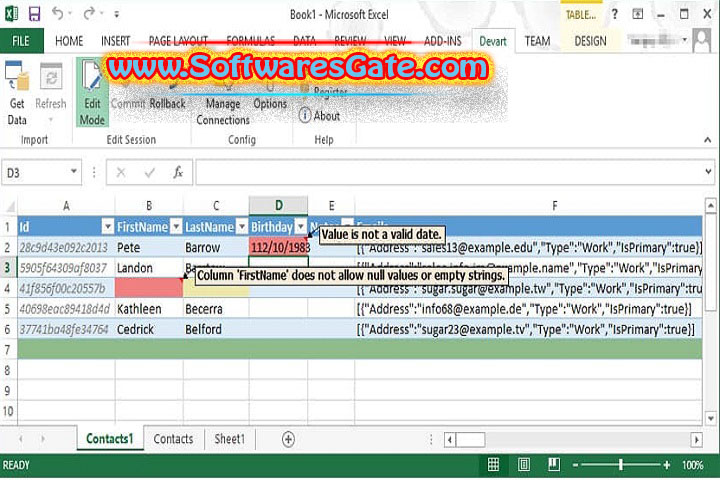Click in the formula bar input

click(x=450, y=172)
